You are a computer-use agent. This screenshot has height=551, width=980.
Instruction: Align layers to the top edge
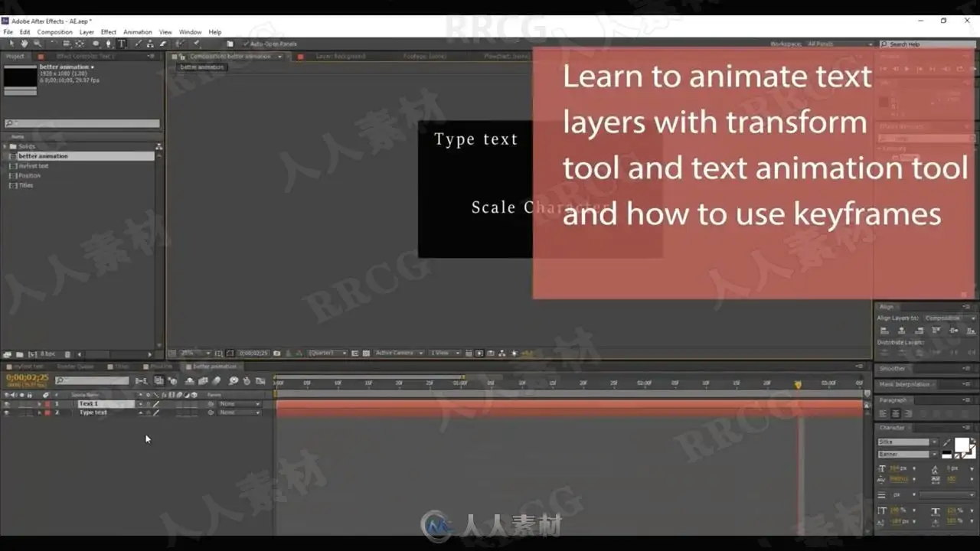936,331
